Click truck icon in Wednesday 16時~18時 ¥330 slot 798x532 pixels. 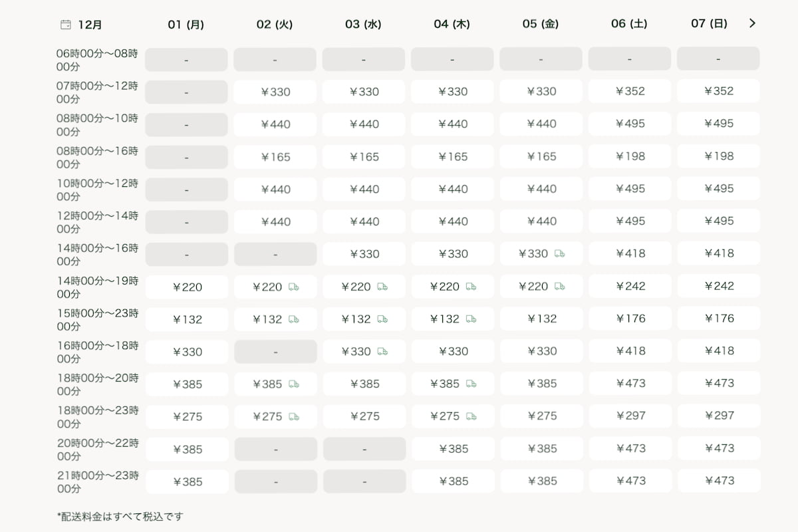(x=382, y=351)
